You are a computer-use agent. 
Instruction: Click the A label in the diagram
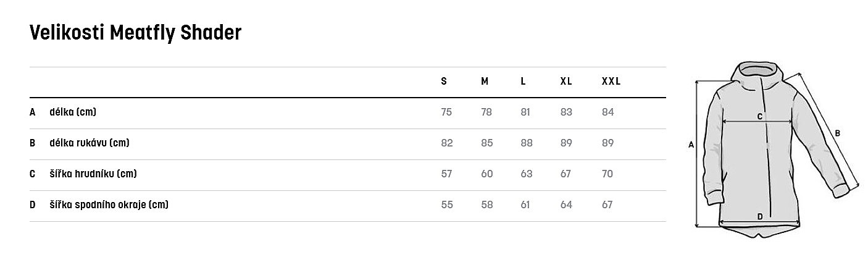[691, 145]
